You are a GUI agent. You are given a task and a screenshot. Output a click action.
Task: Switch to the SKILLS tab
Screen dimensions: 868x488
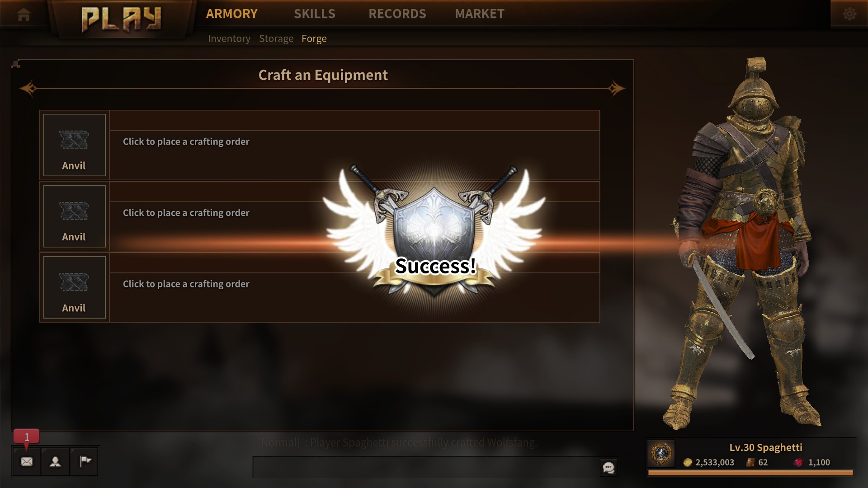click(x=315, y=14)
